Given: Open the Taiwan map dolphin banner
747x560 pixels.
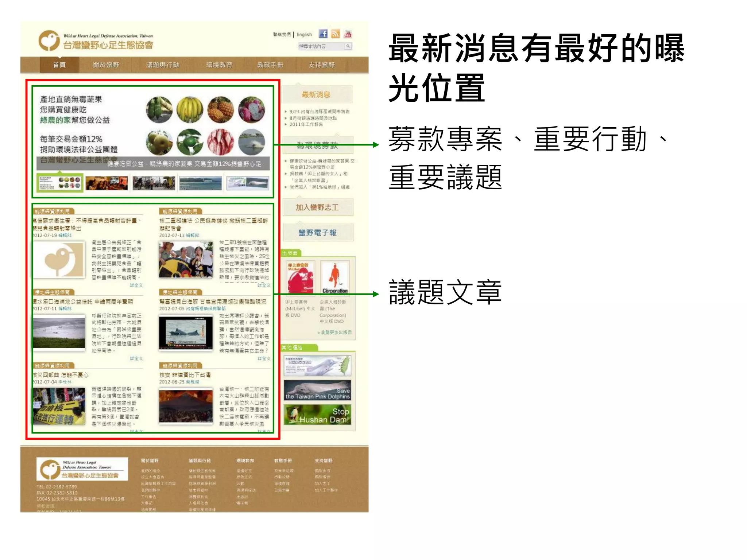Looking at the screenshot, I should click(x=317, y=366).
